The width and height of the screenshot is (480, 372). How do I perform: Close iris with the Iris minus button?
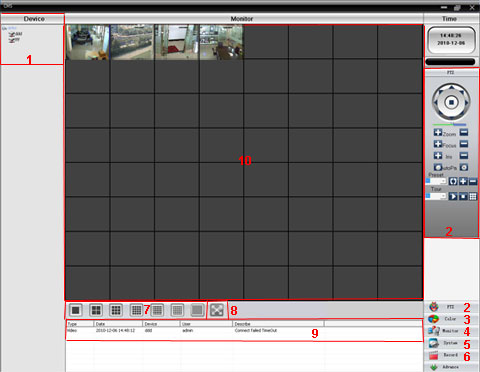tap(464, 156)
